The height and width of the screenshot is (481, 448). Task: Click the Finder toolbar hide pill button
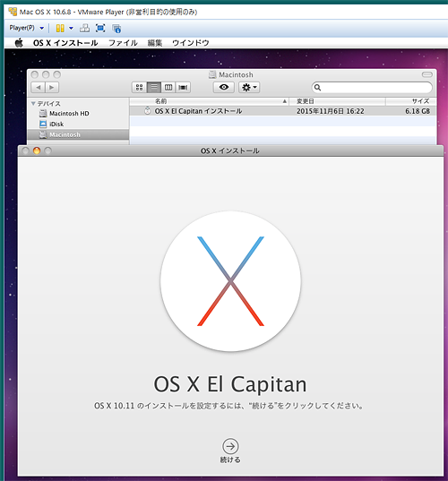point(427,74)
